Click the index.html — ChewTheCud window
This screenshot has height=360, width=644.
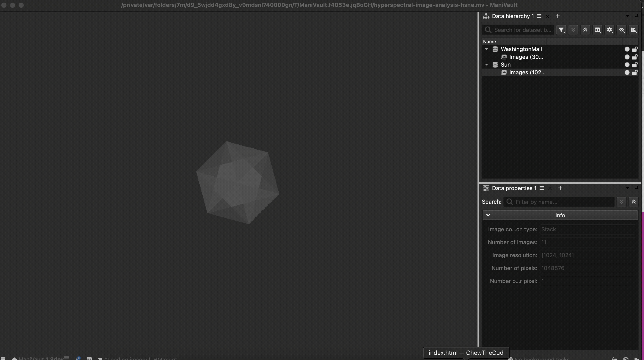tap(465, 352)
